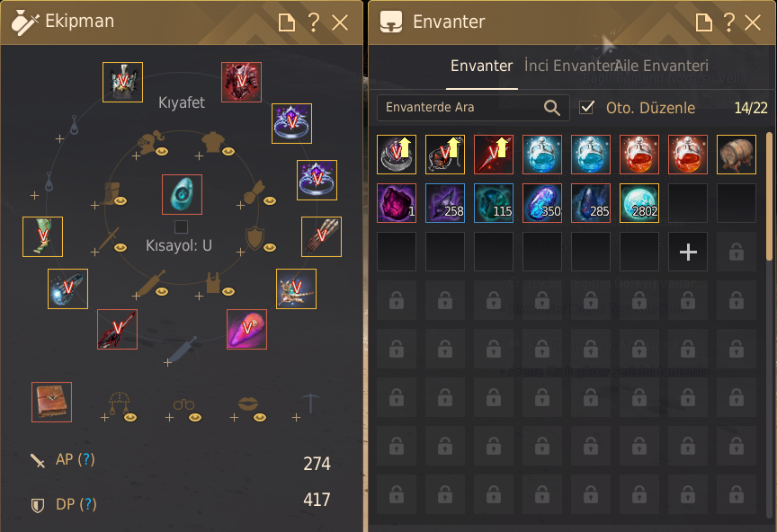
Task: Select the old leather book item
Action: tap(51, 403)
